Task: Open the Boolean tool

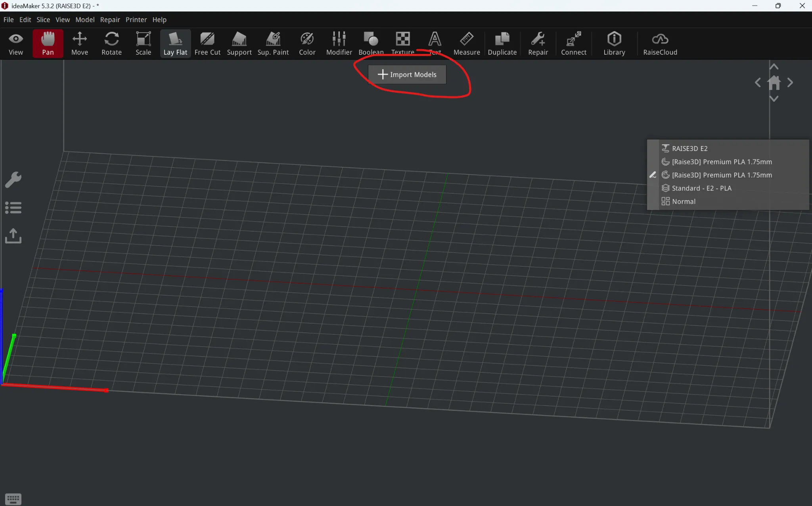Action: (x=371, y=44)
